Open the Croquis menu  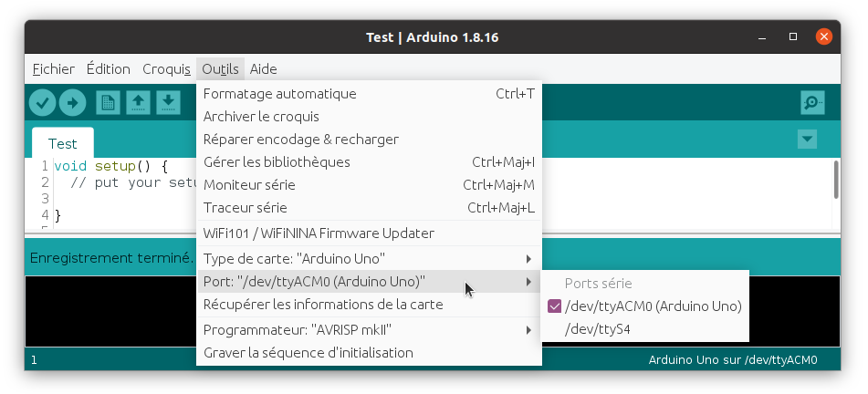[166, 69]
